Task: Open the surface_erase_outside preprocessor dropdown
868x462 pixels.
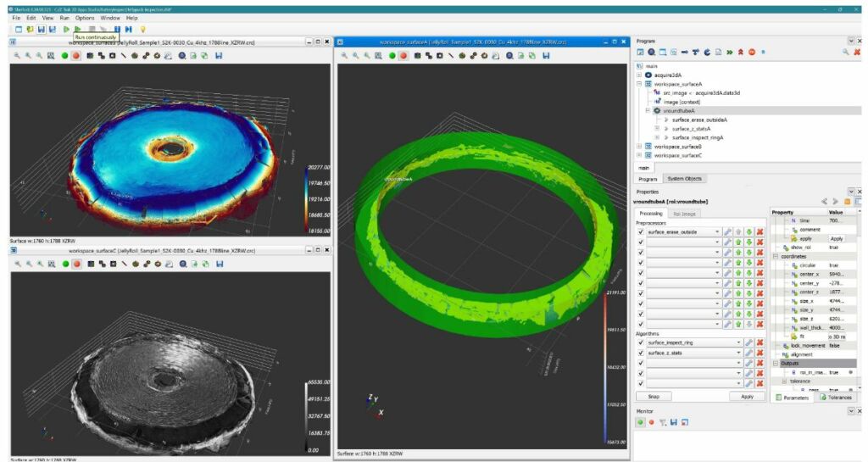Action: click(x=717, y=231)
